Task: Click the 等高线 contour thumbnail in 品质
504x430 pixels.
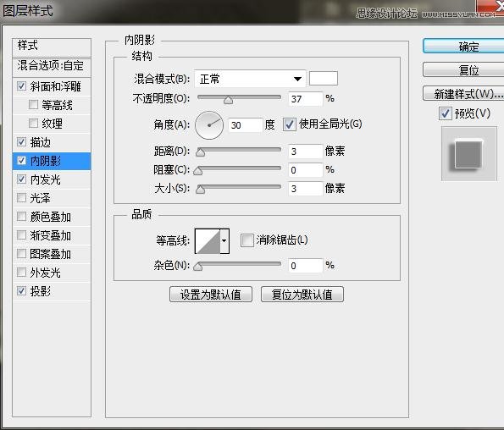Action: (x=208, y=241)
